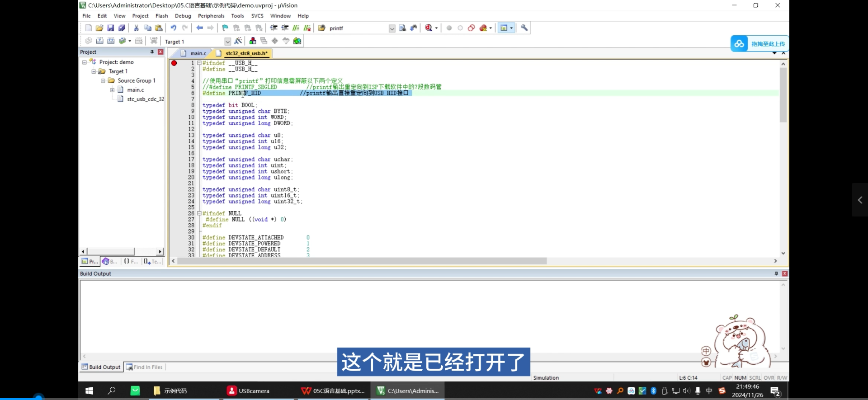The image size is (868, 400).
Task: Build the target files
Action: point(99,41)
